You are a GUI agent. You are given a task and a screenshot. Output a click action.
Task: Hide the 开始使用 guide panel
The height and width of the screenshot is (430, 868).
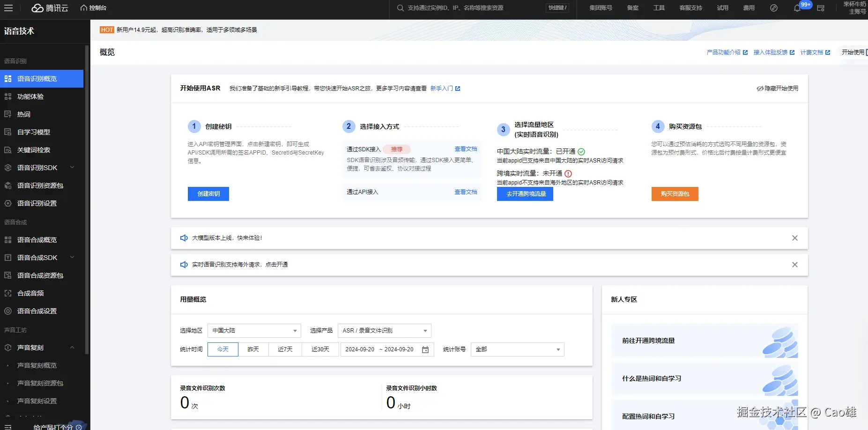(778, 89)
